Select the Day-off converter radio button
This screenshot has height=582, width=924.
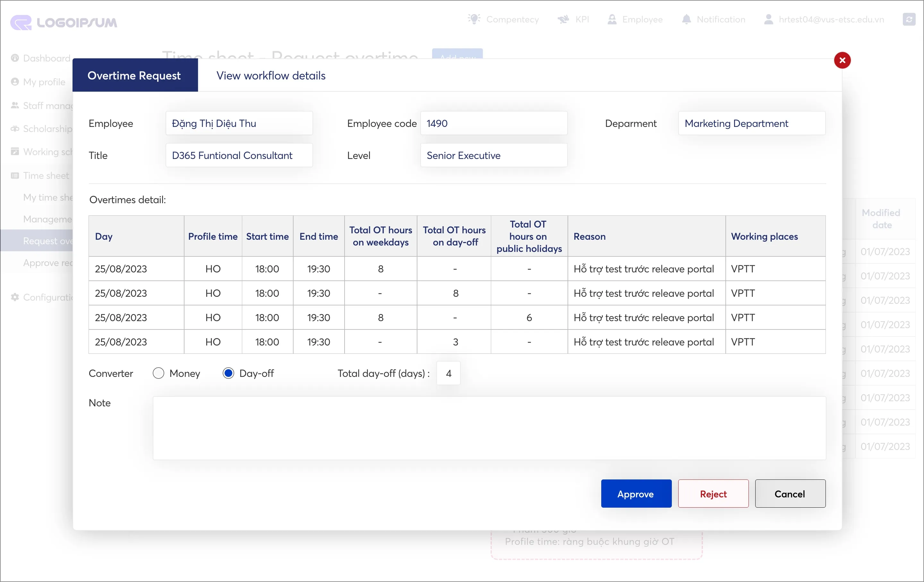tap(228, 373)
